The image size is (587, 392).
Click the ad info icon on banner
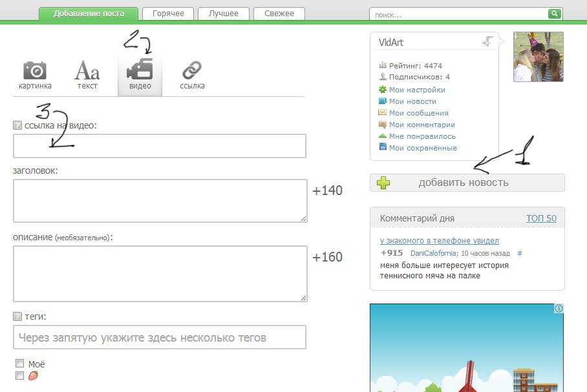click(559, 309)
